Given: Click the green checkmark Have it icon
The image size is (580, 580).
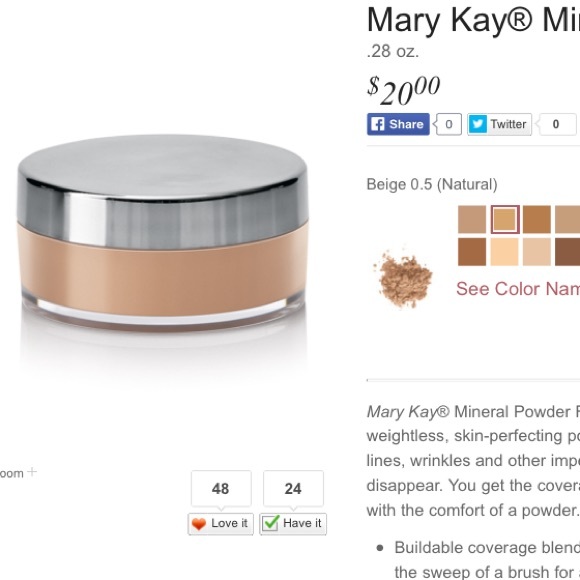Looking at the screenshot, I should (270, 523).
